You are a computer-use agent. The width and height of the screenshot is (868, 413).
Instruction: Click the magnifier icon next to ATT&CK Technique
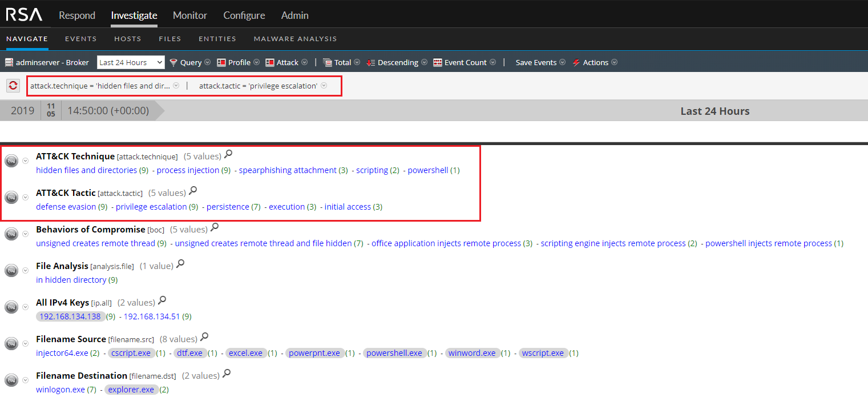click(x=228, y=154)
